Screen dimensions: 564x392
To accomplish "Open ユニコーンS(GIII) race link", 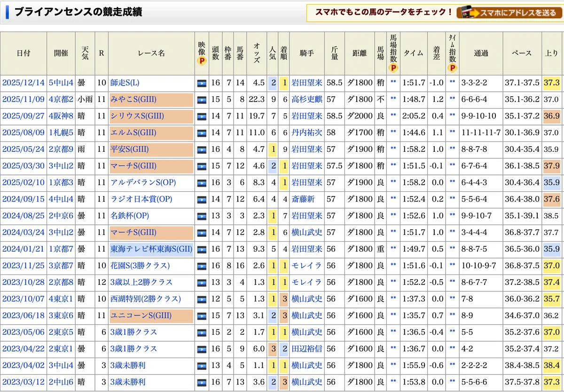I will point(141,316).
